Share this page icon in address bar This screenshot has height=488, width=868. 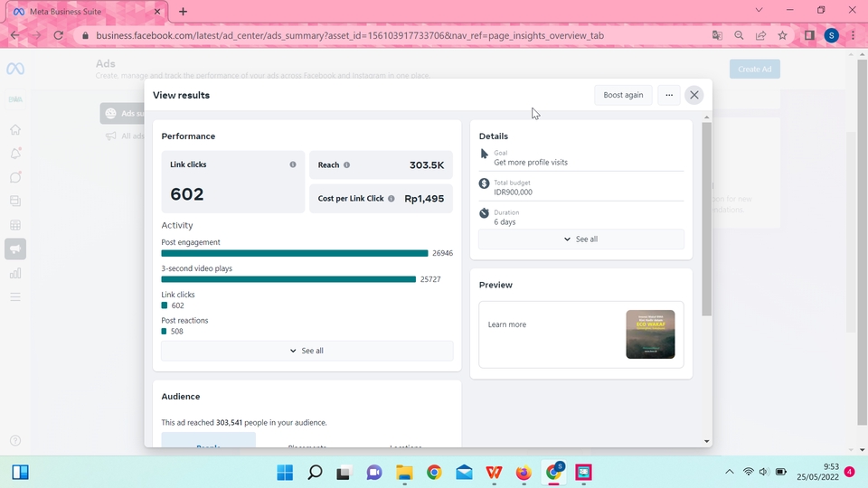pyautogui.click(x=760, y=35)
